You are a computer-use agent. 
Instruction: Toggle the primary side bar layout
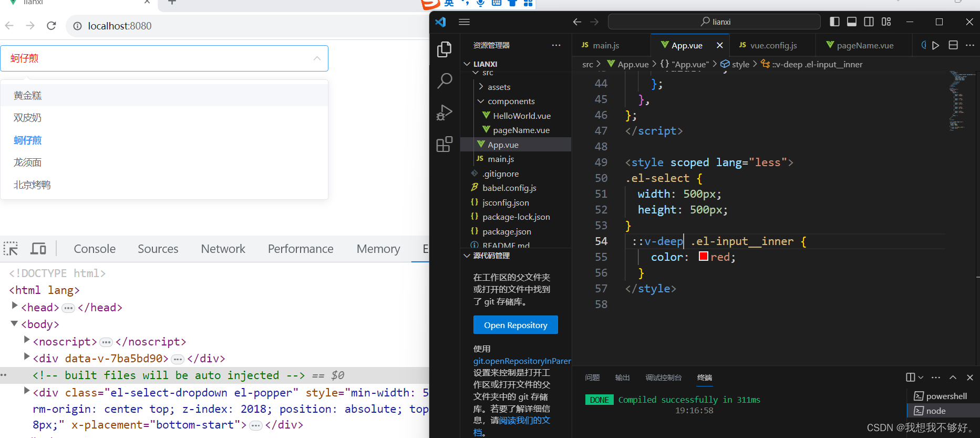click(834, 22)
